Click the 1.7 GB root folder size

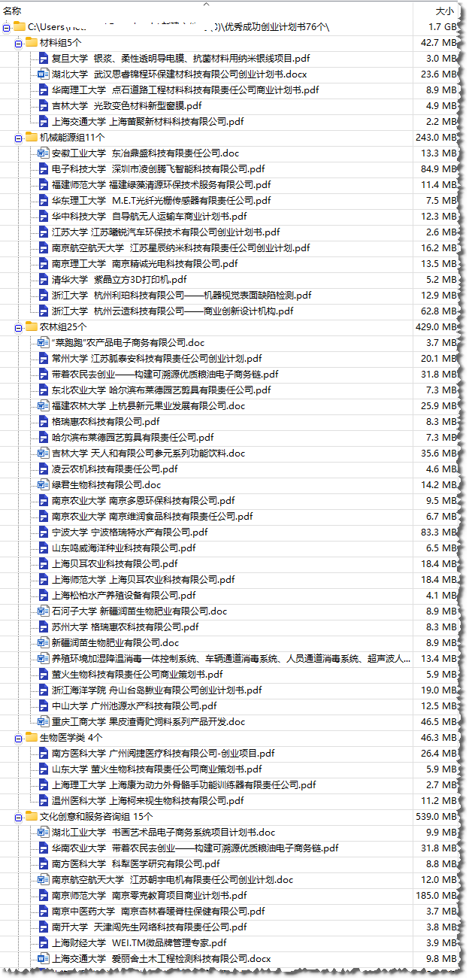coord(443,26)
